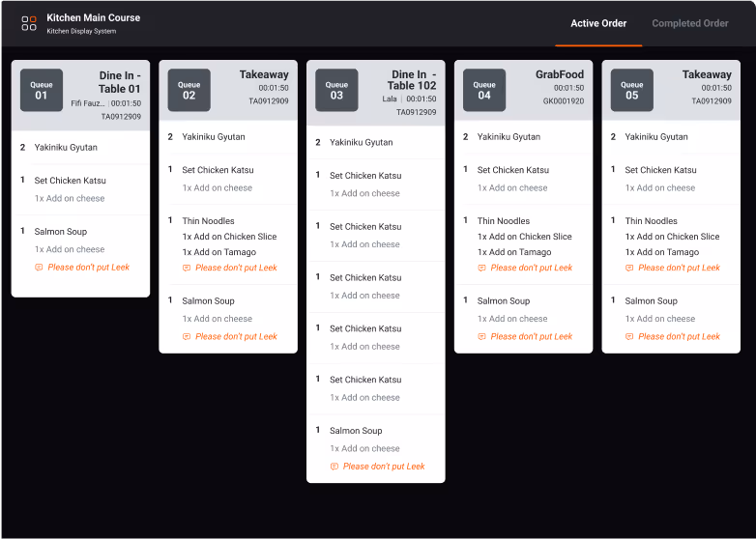Click the Kitchen Display System subtitle

[81, 31]
